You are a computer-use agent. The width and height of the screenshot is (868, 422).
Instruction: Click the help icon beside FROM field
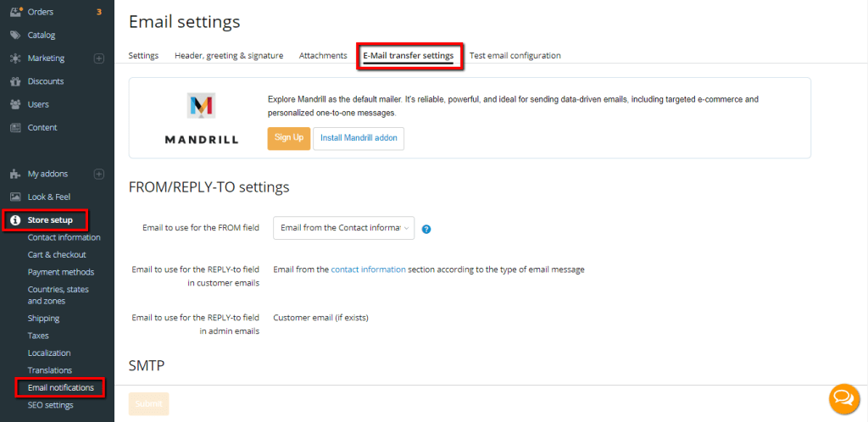[426, 229]
